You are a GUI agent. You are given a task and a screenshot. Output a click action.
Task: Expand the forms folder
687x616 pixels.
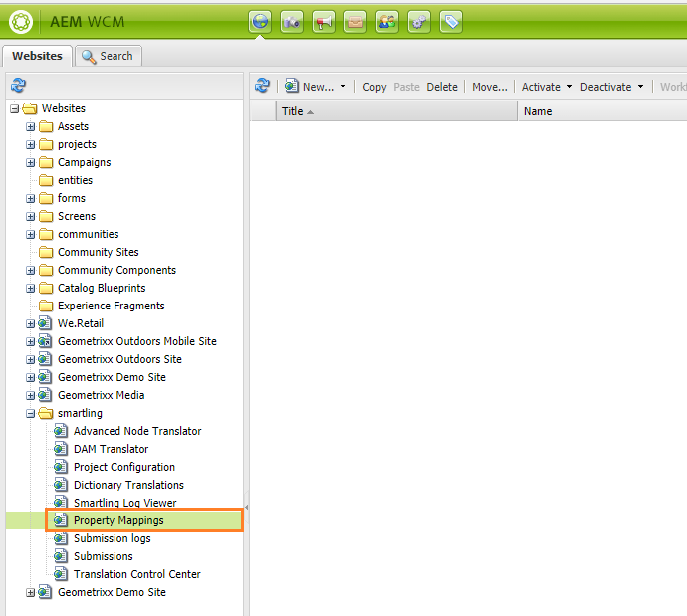point(30,199)
